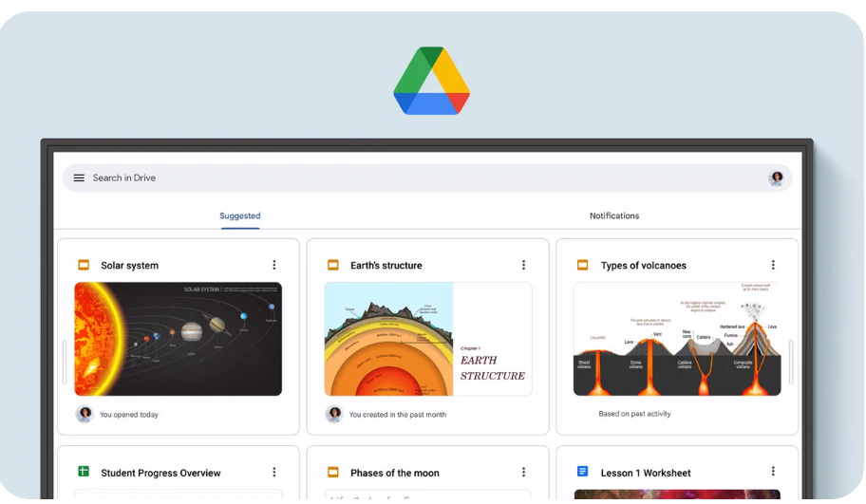The width and height of the screenshot is (866, 504).
Task: Click the user profile avatar in search bar
Action: (776, 178)
